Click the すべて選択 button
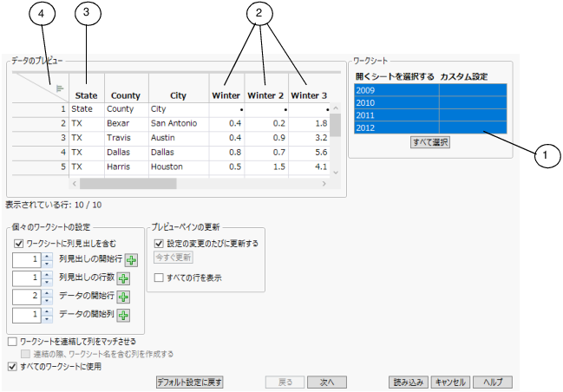The height and width of the screenshot is (392, 563). click(430, 142)
